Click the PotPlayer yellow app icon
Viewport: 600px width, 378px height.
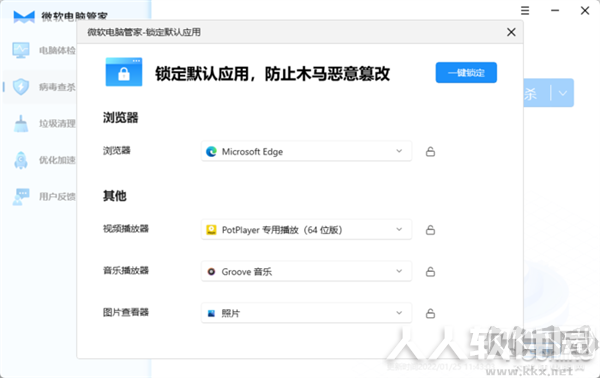[x=211, y=230]
